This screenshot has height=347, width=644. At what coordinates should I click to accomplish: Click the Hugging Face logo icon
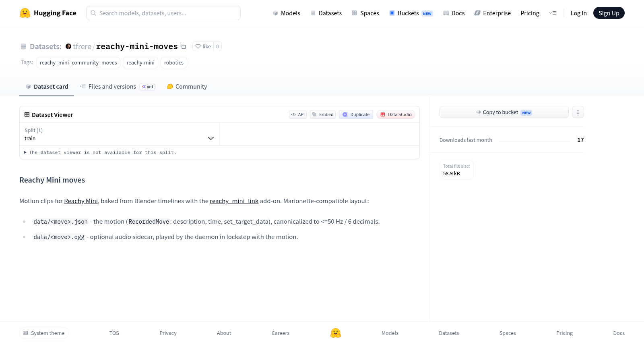[x=25, y=13]
